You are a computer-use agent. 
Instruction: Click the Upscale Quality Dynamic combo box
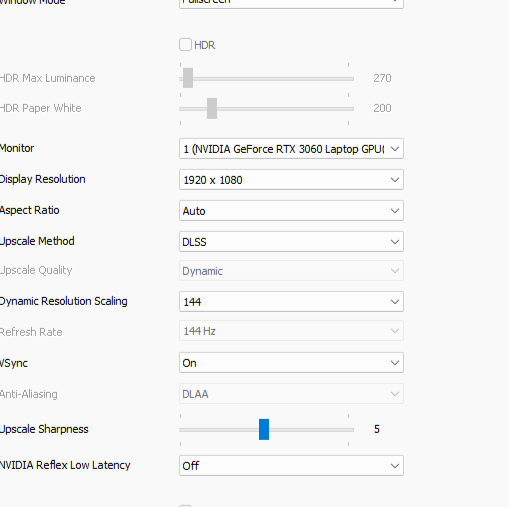(x=291, y=271)
